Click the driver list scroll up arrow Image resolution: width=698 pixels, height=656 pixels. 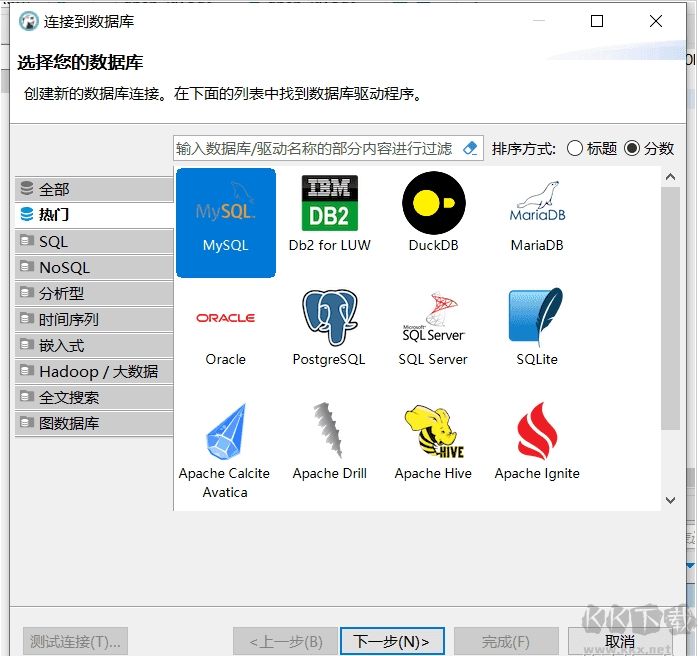click(670, 177)
